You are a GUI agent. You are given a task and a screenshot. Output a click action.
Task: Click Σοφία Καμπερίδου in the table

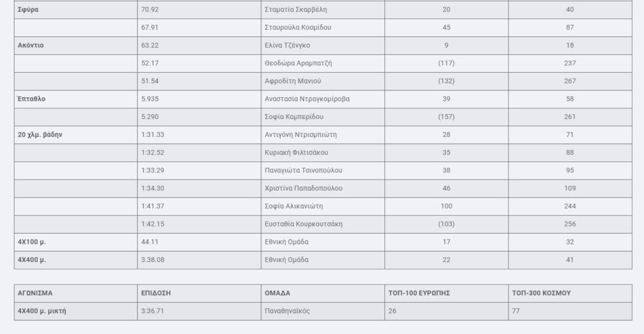pos(294,117)
